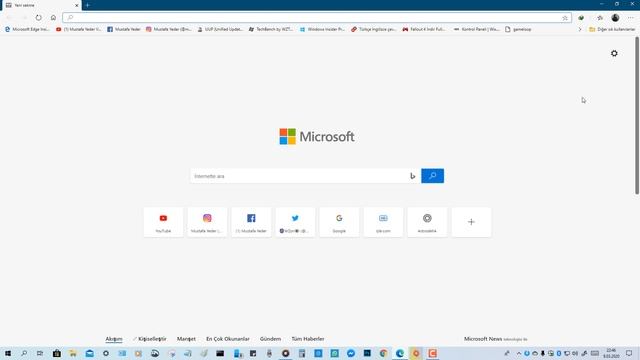Select the Yeni sekme tab
The image size is (640, 360).
click(x=41, y=5)
